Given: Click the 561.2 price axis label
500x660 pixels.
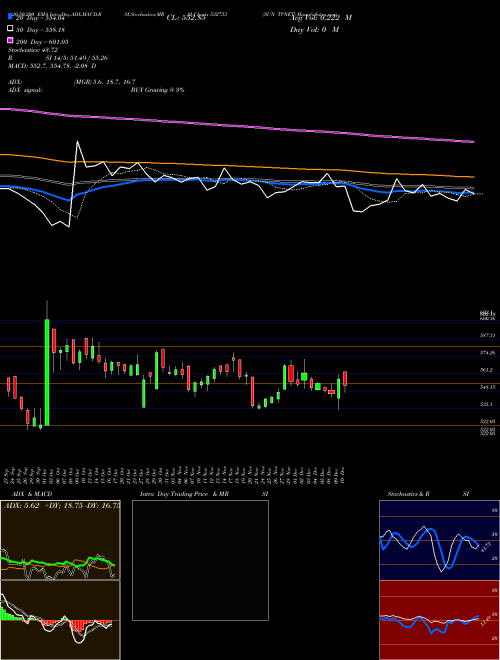Looking at the screenshot, I should (x=486, y=370).
